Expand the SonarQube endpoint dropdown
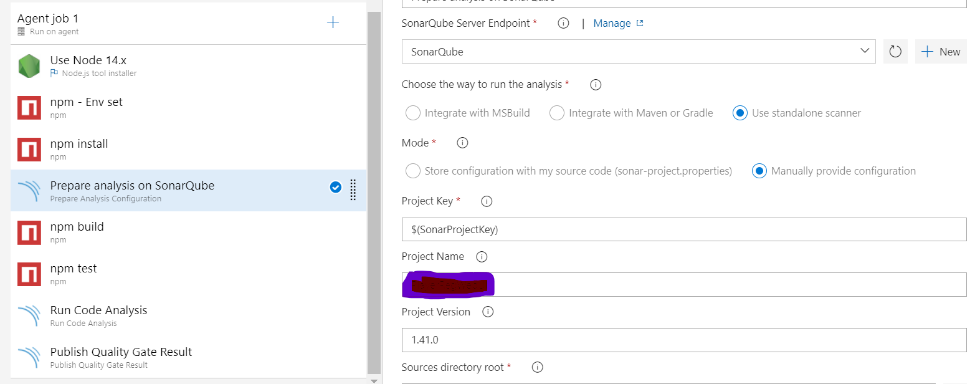980x384 pixels. 864,51
